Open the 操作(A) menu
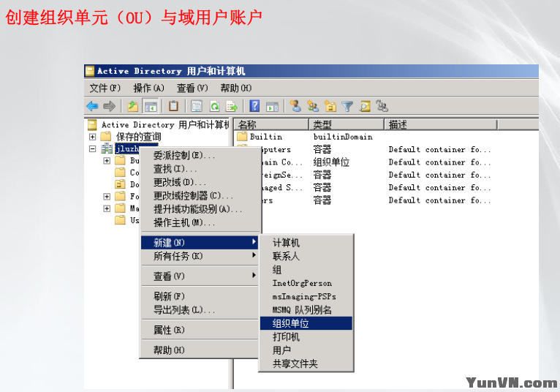 coord(148,88)
